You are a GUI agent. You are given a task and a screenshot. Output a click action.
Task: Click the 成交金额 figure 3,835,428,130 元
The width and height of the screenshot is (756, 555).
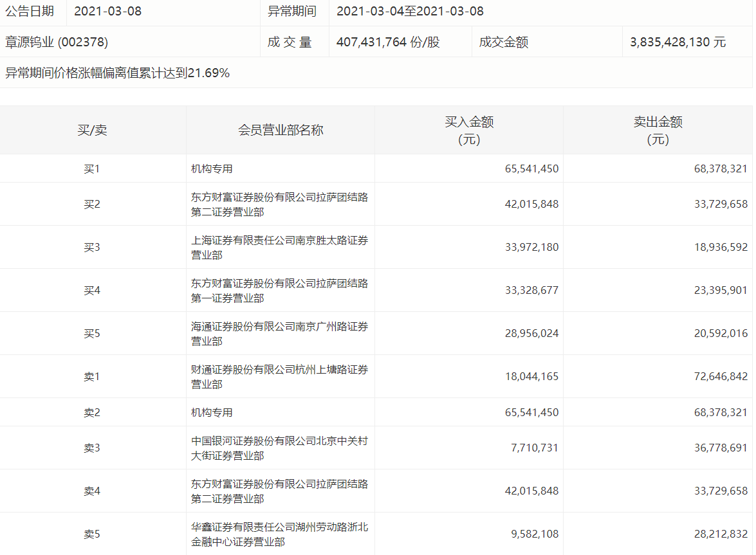[678, 42]
